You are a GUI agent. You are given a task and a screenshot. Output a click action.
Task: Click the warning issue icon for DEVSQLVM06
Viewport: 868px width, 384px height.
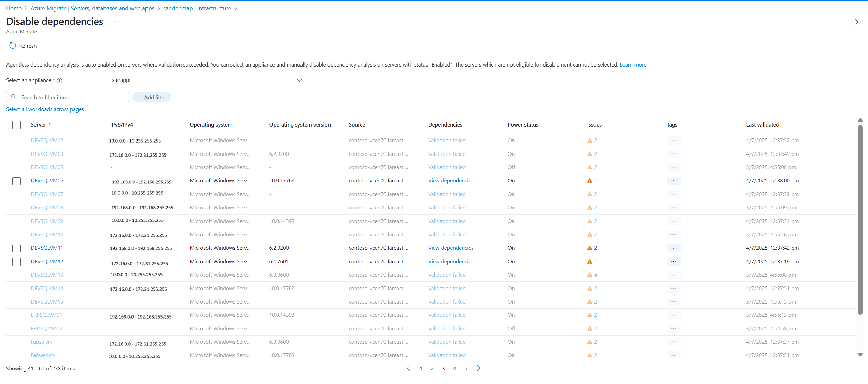pyautogui.click(x=590, y=181)
